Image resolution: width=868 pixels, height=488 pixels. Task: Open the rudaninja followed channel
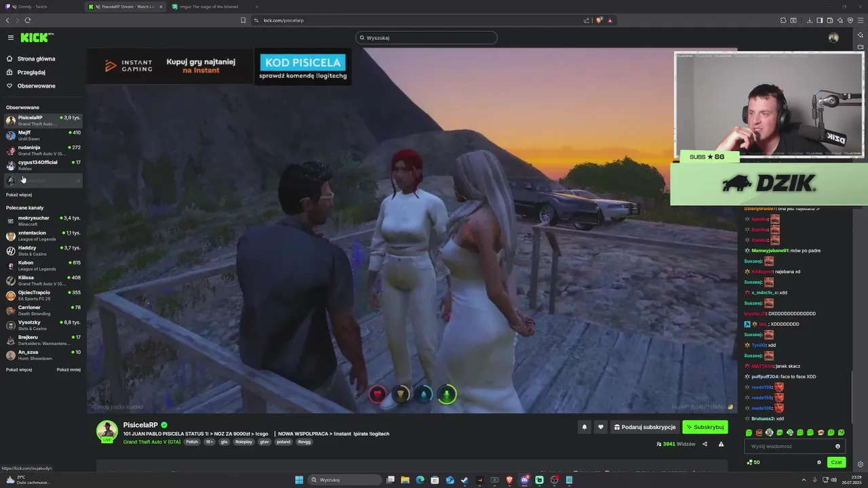tap(43, 150)
